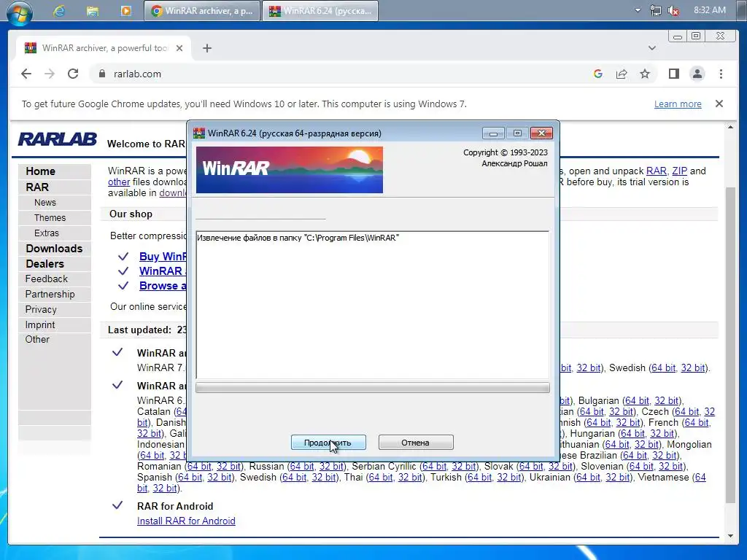Bookmark this page with star icon
Viewport: 747px width, 560px height.
[645, 74]
